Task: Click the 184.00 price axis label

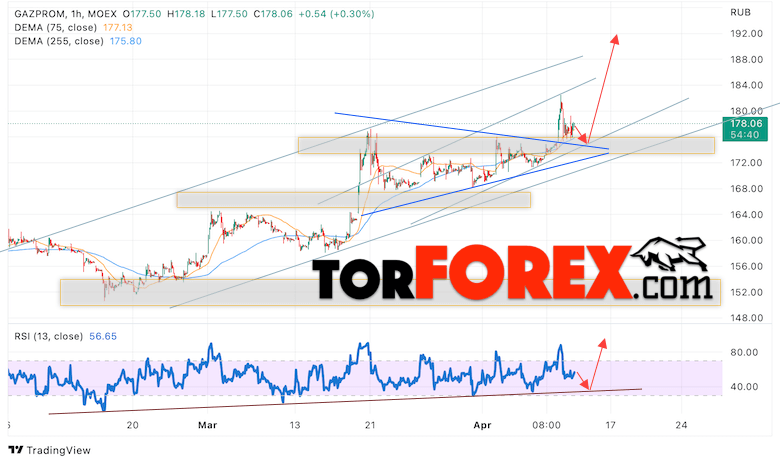Action: 747,85
